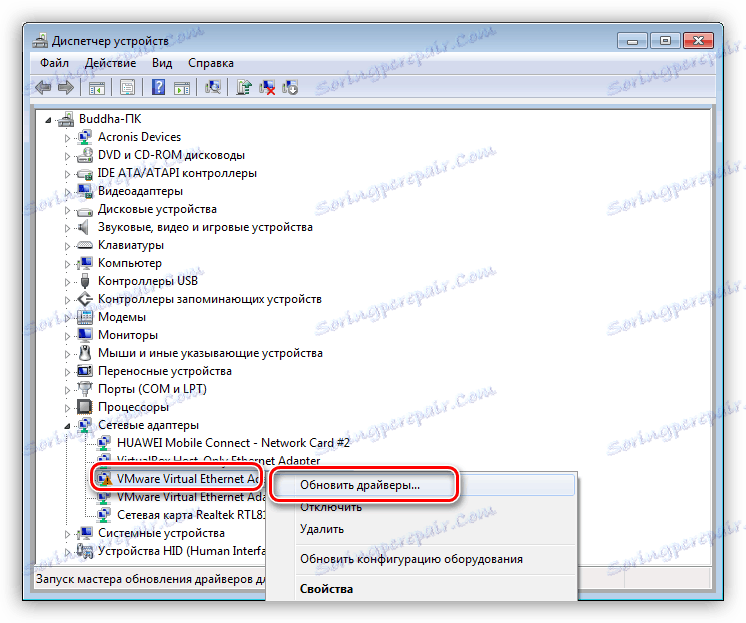Open the Properties sheet toolbar icon
Image resolution: width=746 pixels, height=623 pixels.
click(127, 88)
